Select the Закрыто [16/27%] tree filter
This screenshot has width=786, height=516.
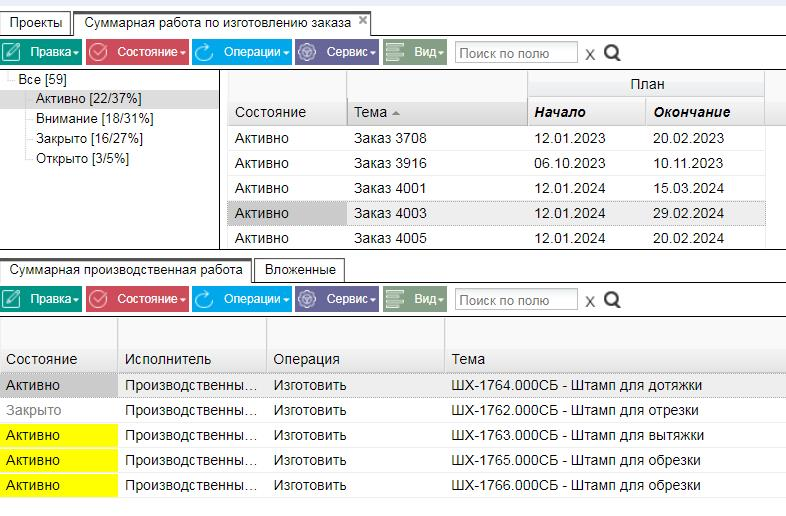(x=89, y=139)
